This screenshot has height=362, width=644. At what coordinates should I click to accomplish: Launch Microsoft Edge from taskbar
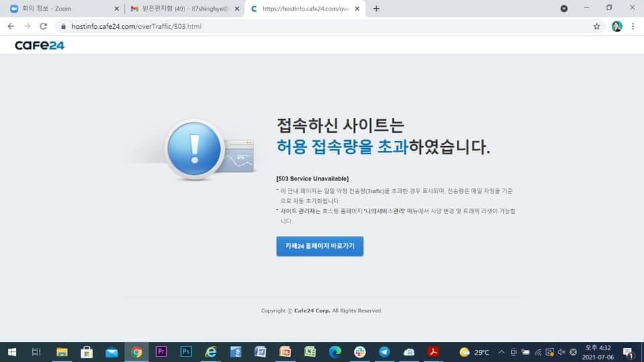click(335, 352)
